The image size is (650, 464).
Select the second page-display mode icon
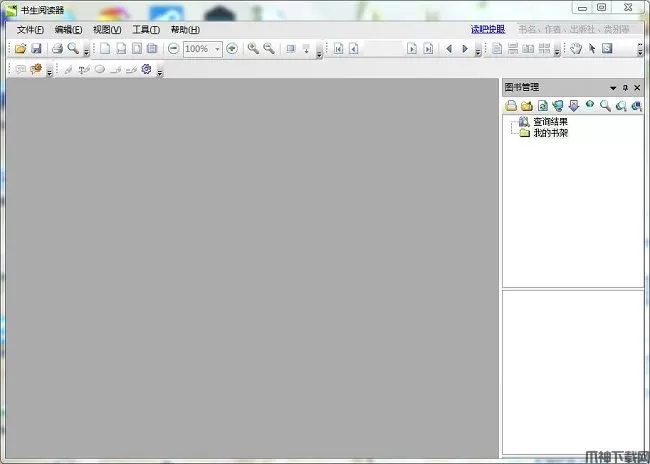click(121, 49)
